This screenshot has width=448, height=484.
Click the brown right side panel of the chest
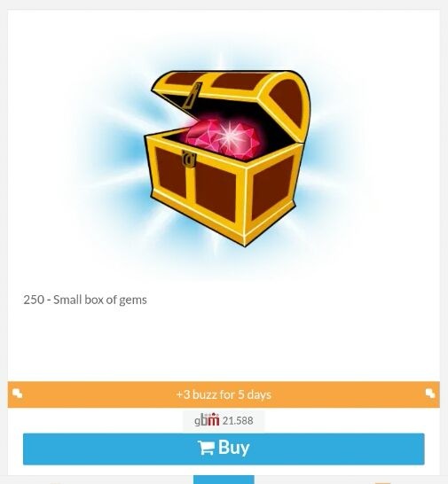[x=272, y=187]
